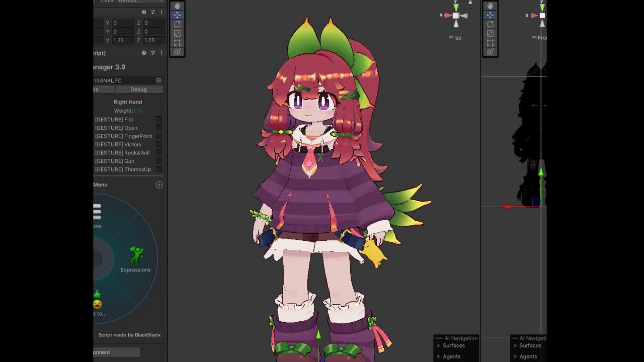Select the Move tool in Iso scene toolbar
This screenshot has height=362, width=644.
tap(177, 15)
